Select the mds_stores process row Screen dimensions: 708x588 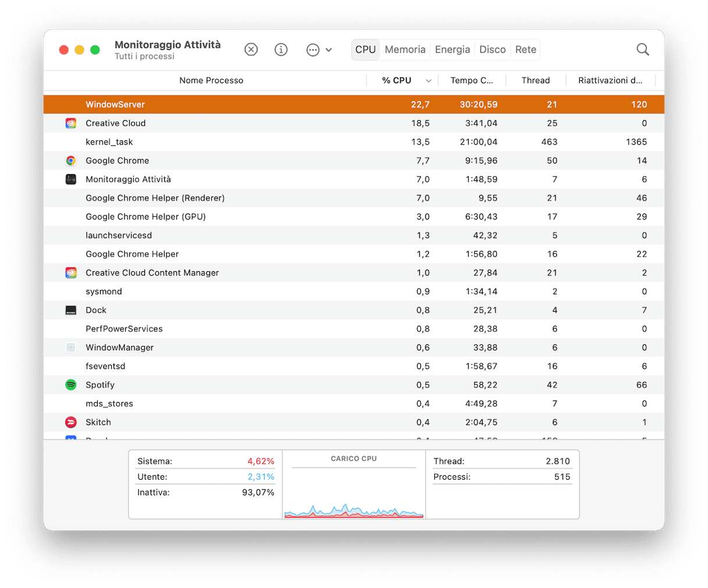pyautogui.click(x=354, y=403)
